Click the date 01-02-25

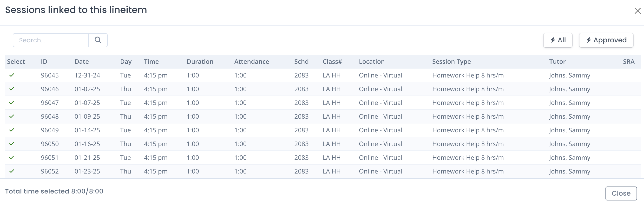pos(87,89)
